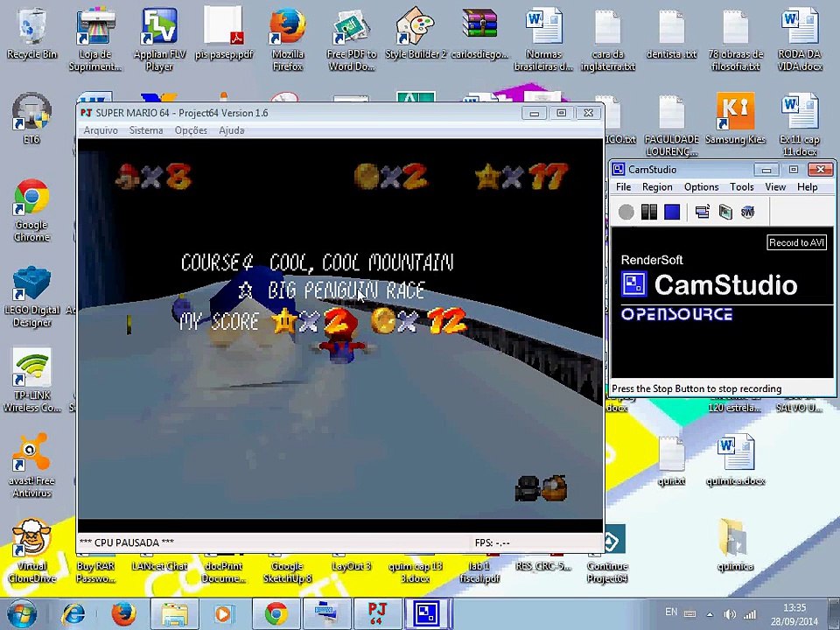Click FPS readout in Project64 status bar
840x630 pixels.
(x=493, y=542)
